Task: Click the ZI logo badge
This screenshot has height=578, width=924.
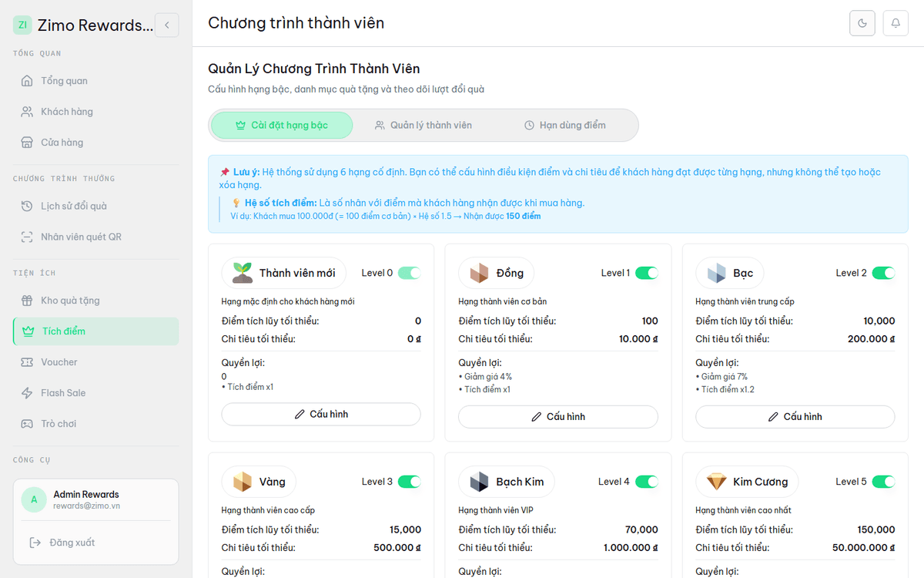Action: [x=22, y=25]
